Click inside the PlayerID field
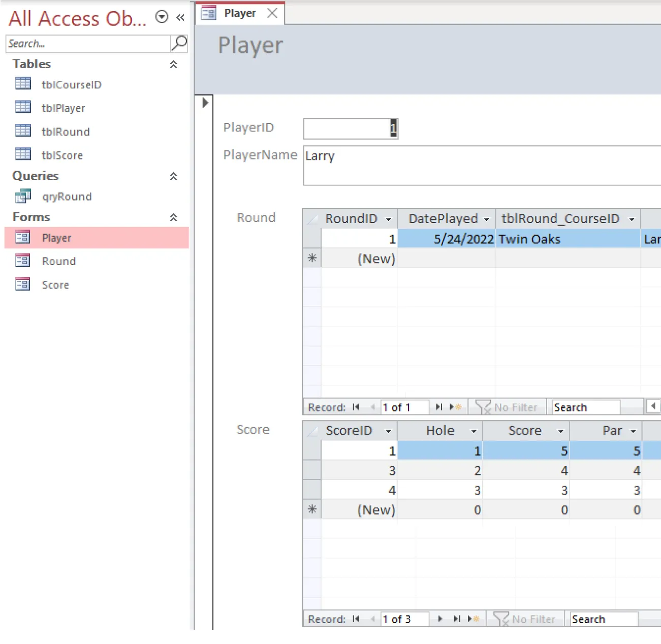The height and width of the screenshot is (644, 661). (351, 128)
